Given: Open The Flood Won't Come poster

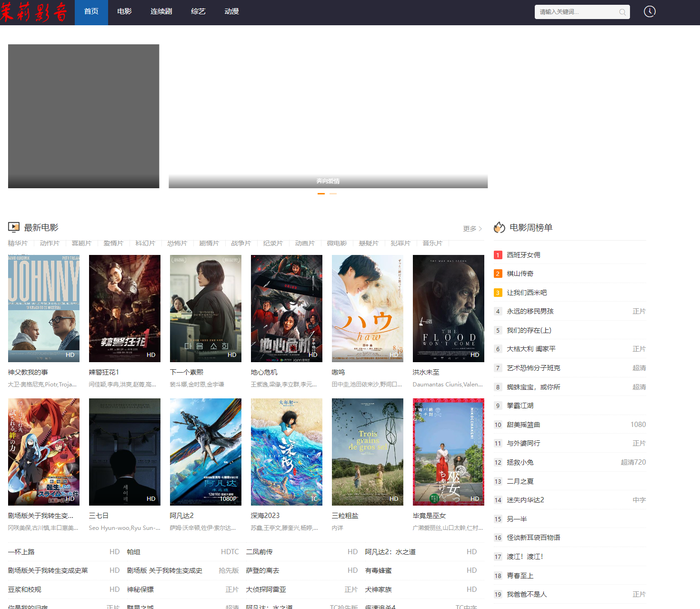Looking at the screenshot, I should [x=449, y=308].
